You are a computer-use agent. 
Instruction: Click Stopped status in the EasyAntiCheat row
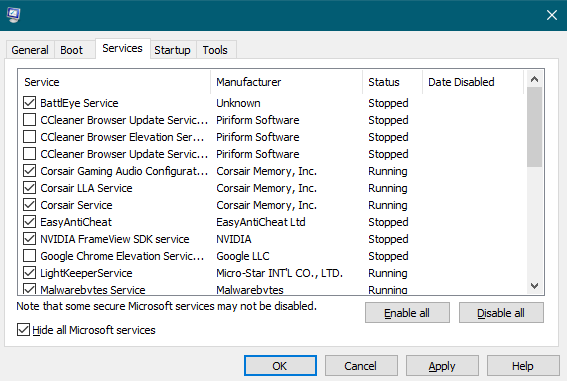(388, 222)
